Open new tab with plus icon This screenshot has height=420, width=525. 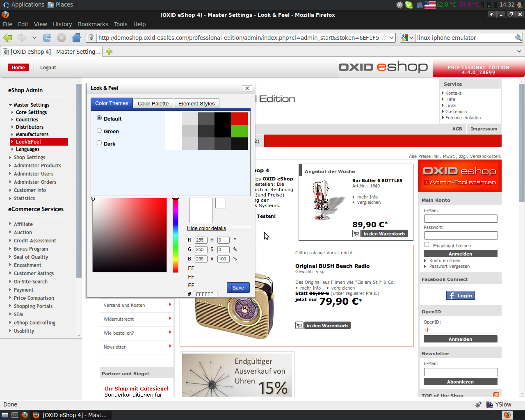point(109,51)
